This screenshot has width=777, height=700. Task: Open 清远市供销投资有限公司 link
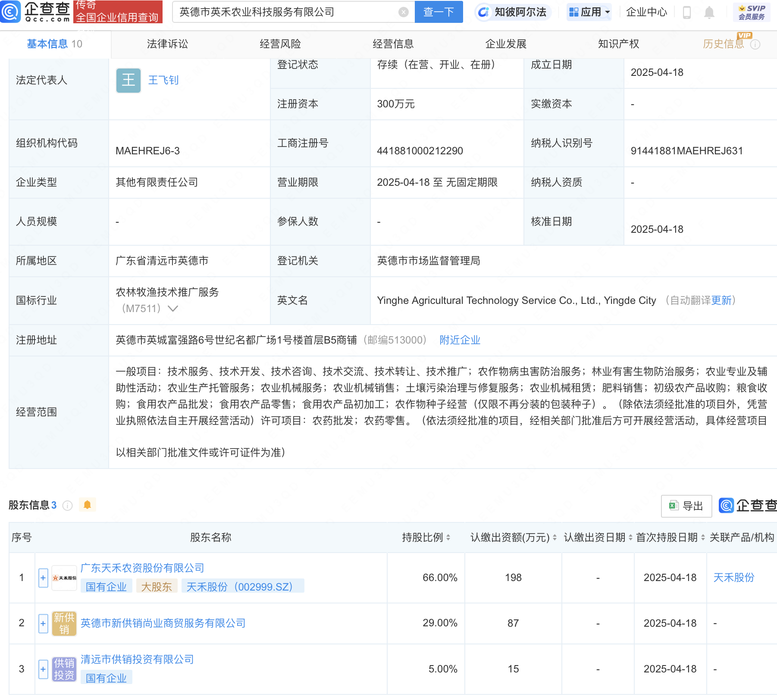(x=137, y=659)
